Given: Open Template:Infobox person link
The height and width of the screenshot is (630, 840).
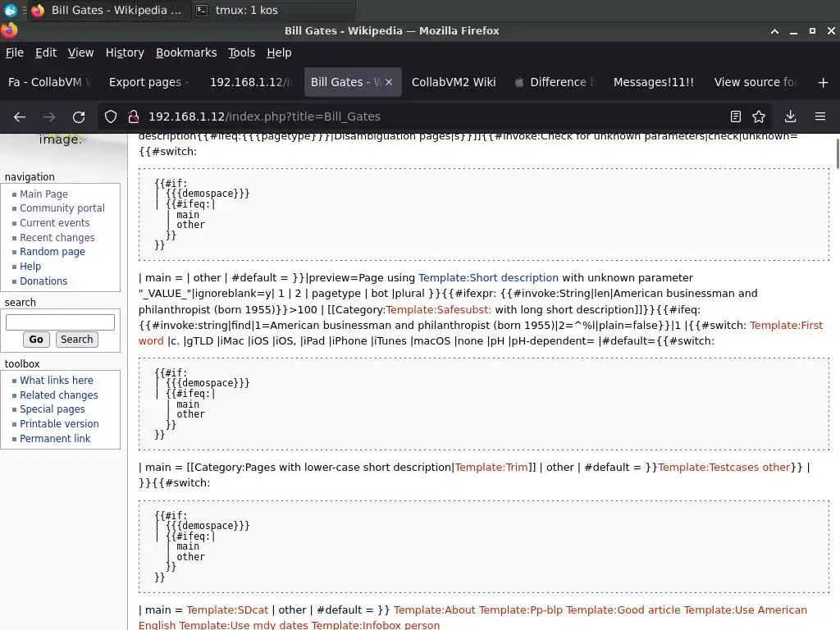Looking at the screenshot, I should tap(376, 625).
